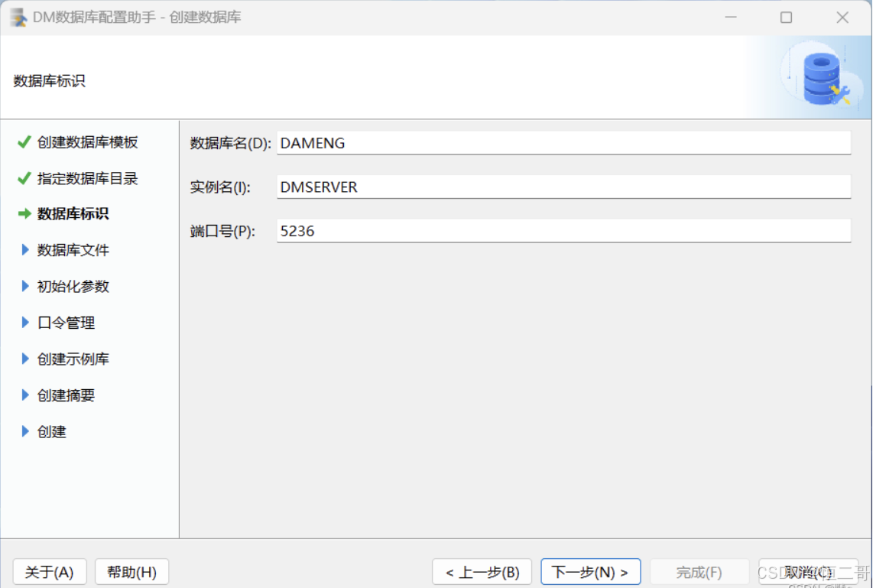Select the 指定数据库目录 step
Image resolution: width=873 pixels, height=588 pixels.
pos(87,179)
